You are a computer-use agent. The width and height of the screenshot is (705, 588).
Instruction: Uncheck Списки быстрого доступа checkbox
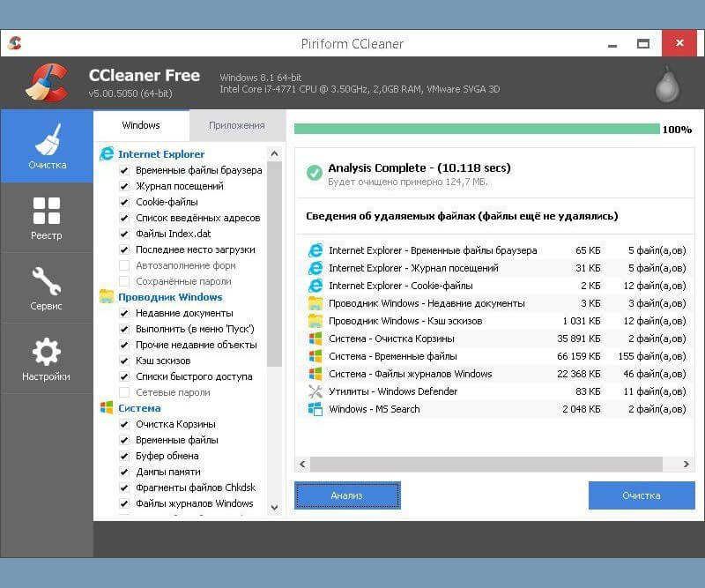tap(124, 376)
